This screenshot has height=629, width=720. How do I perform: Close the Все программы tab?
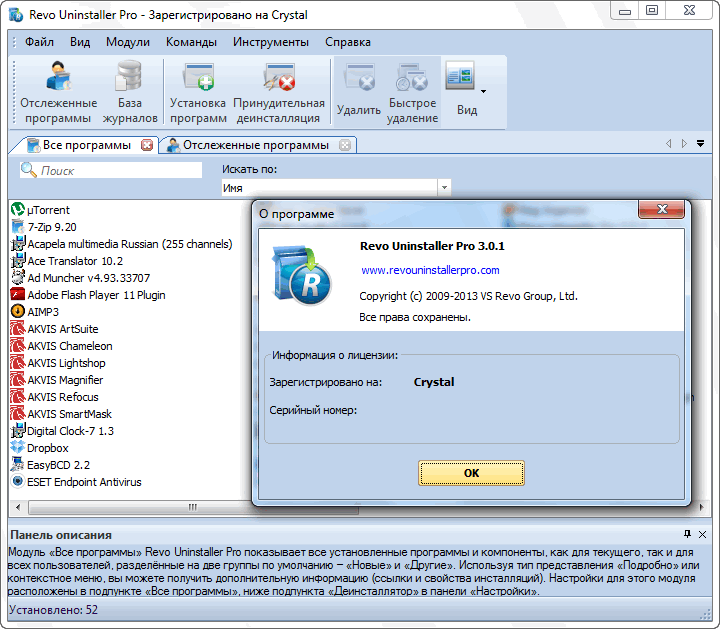(x=147, y=145)
